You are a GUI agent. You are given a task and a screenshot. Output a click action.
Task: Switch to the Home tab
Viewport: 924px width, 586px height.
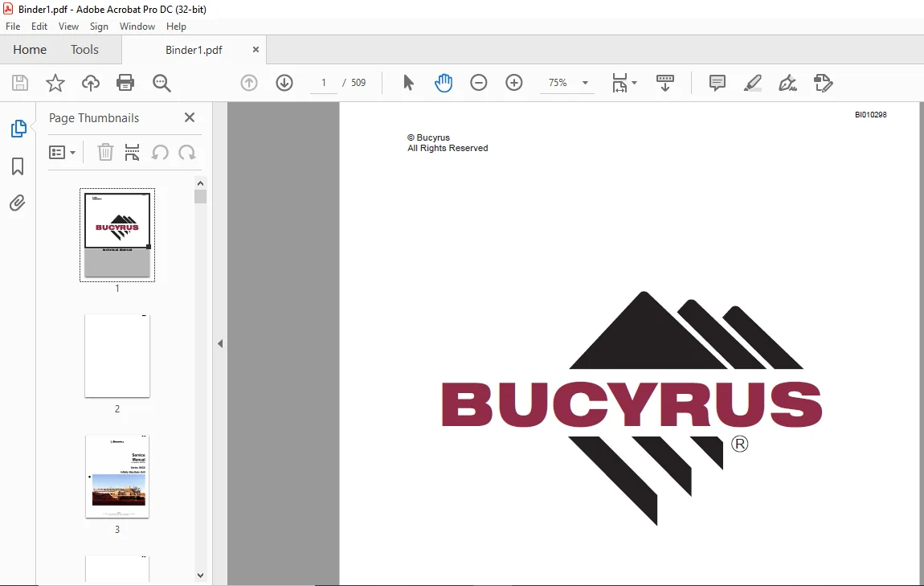(30, 50)
